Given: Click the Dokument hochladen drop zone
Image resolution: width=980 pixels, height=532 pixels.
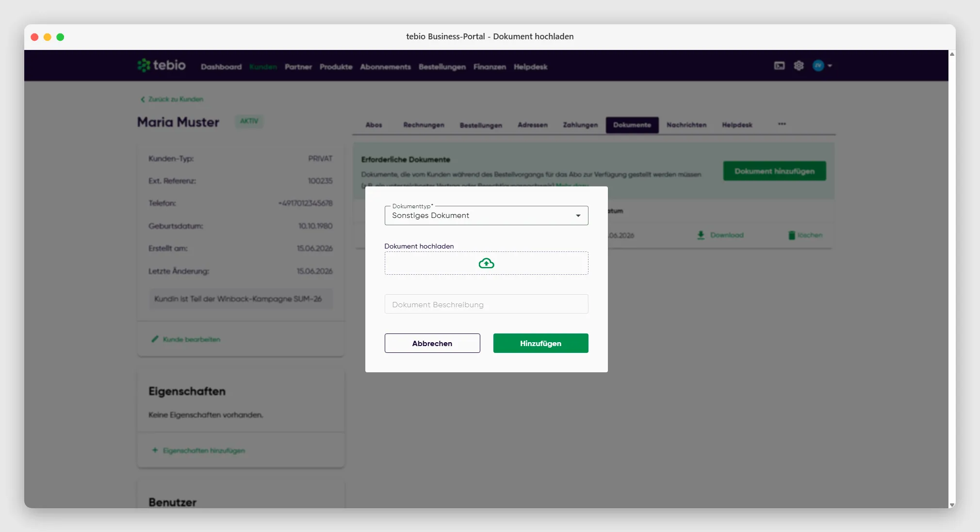Looking at the screenshot, I should pos(486,263).
